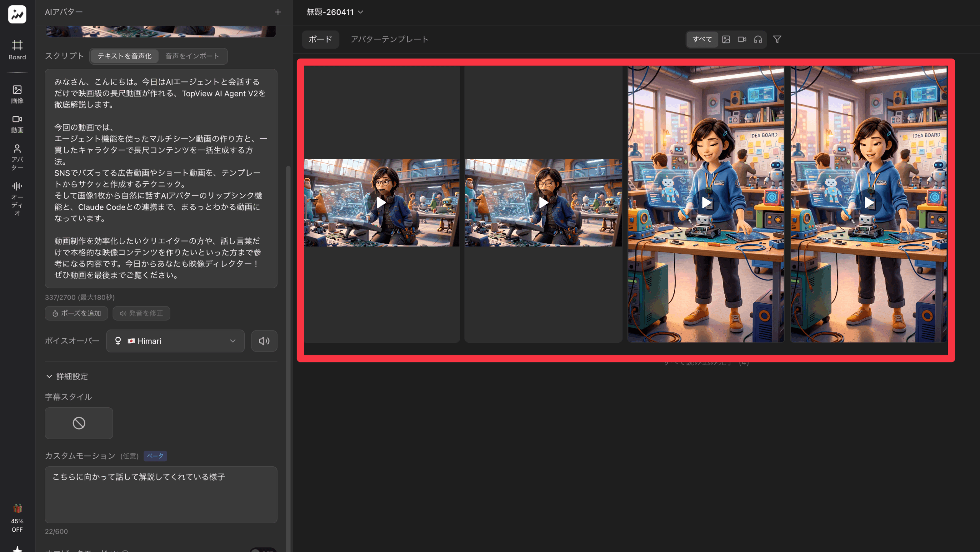
Task: Click the カスタムモーション text field
Action: tap(161, 494)
